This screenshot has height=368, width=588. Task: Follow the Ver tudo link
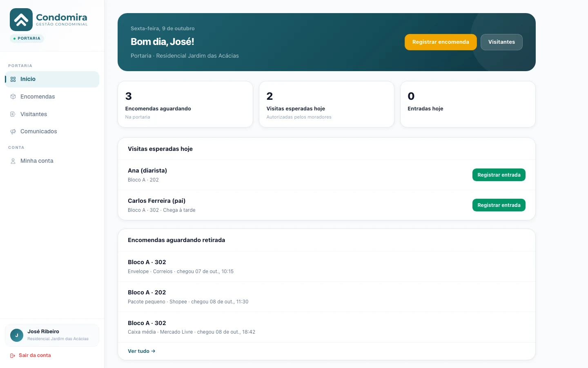click(141, 351)
